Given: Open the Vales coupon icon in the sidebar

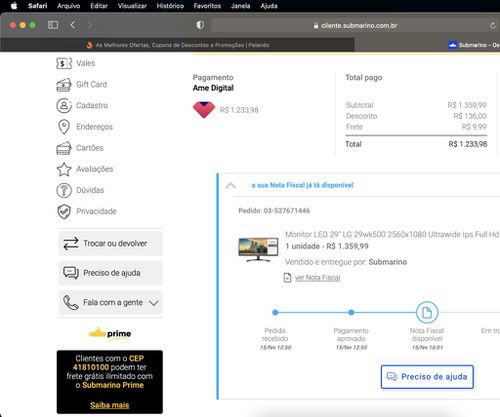Looking at the screenshot, I should (64, 63).
